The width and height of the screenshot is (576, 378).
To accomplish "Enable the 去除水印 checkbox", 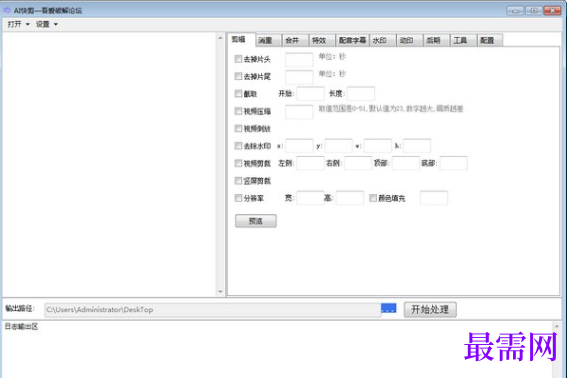I will [238, 146].
